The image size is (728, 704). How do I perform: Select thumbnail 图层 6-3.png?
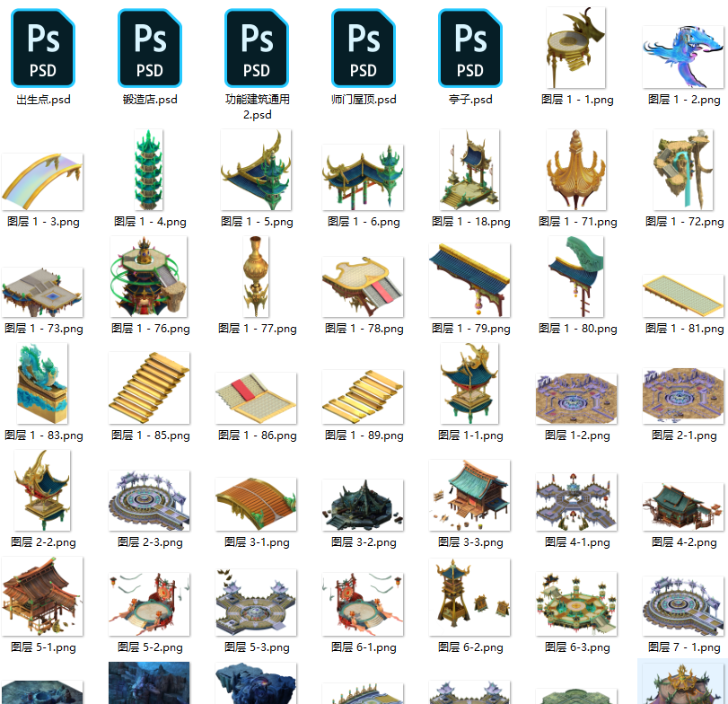(576, 603)
